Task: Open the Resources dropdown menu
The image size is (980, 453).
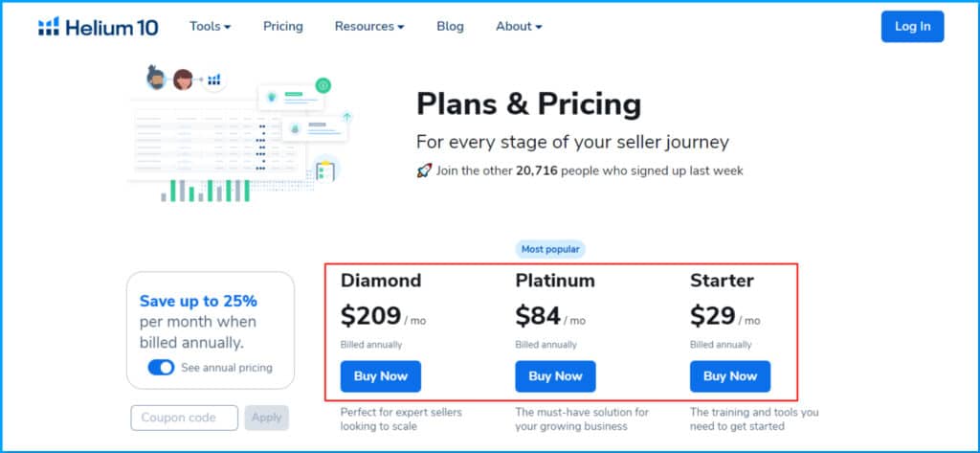Action: pos(369,26)
